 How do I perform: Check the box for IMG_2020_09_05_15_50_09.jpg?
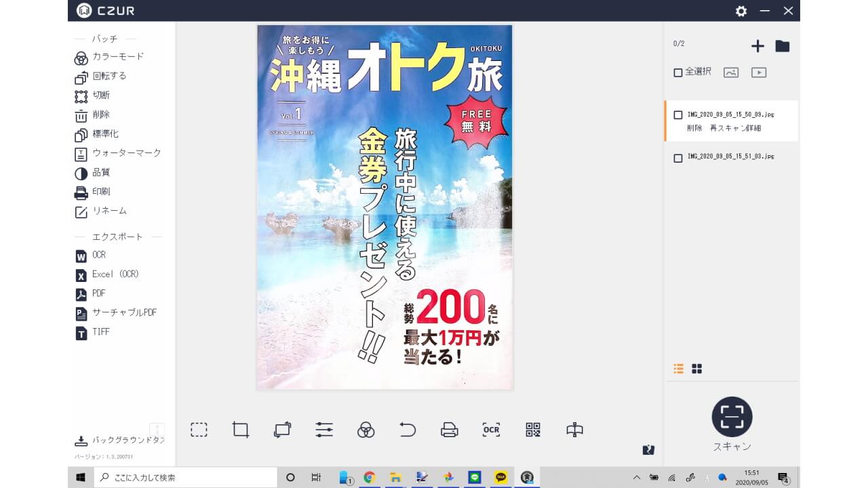677,115
